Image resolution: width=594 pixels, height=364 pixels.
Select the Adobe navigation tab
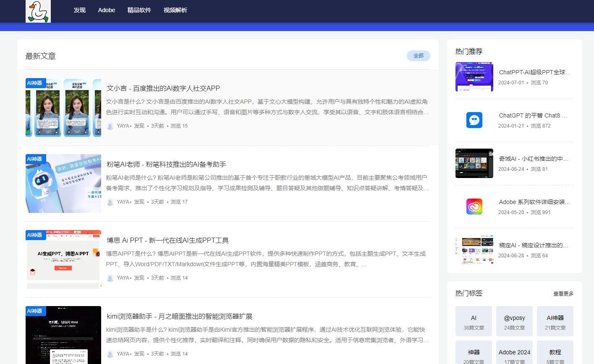point(106,10)
